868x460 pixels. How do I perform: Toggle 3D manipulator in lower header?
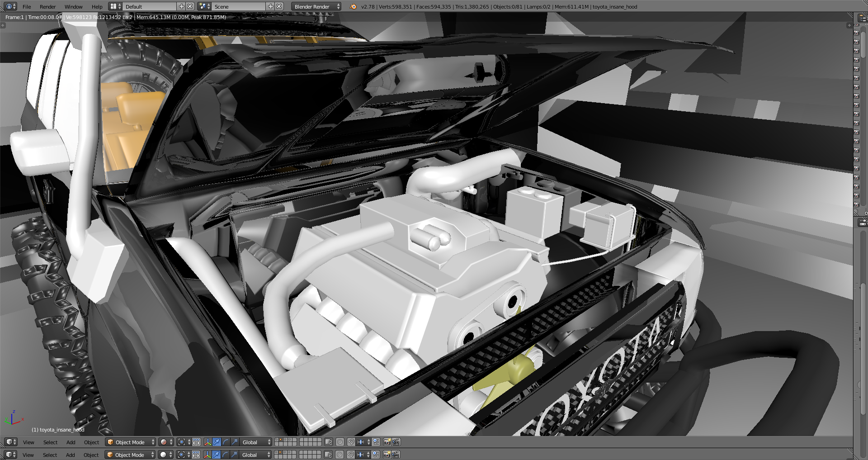[x=207, y=455]
